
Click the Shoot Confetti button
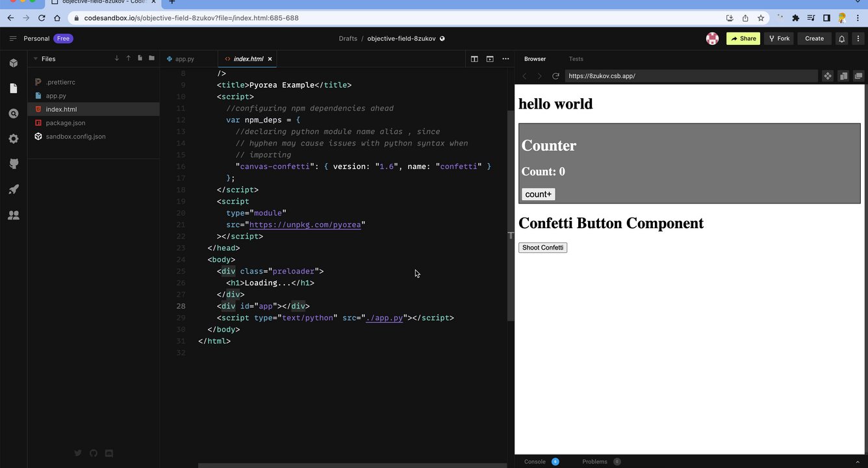point(542,248)
